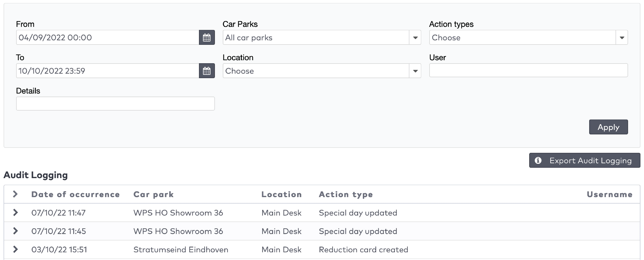Click the Car Parks dropdown arrow
The image size is (644, 260).
(x=415, y=37)
